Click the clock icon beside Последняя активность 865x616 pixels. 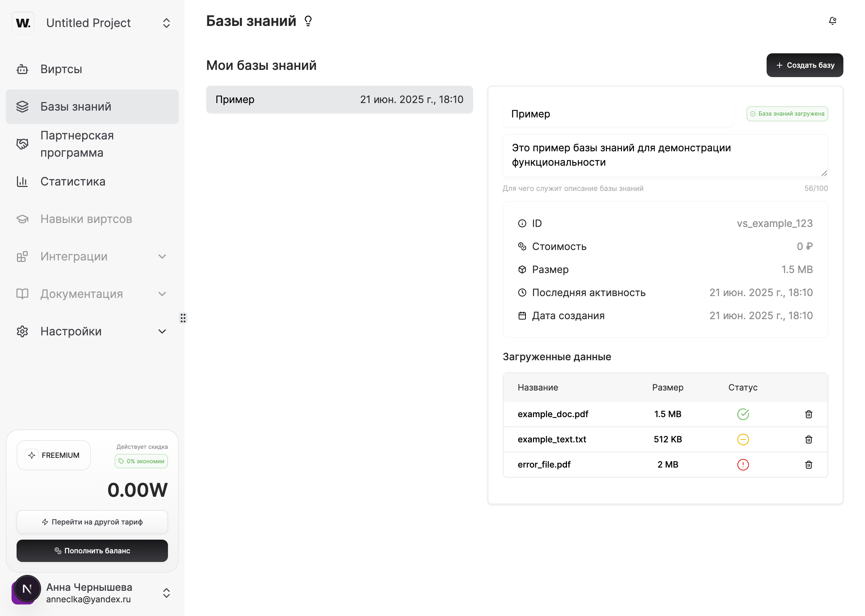point(522,293)
